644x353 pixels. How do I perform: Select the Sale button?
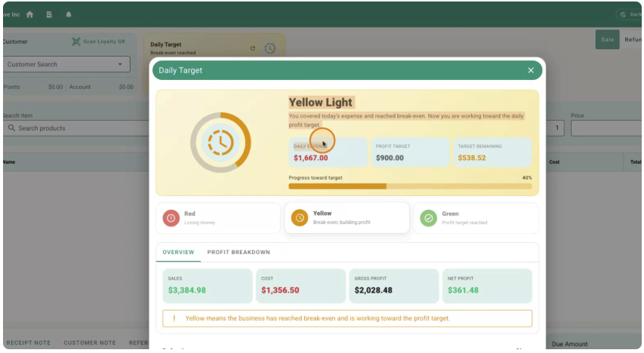[x=608, y=39]
